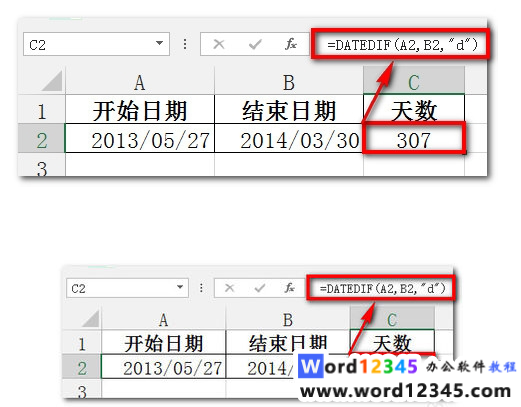Select column B header in top sheet

tap(289, 82)
